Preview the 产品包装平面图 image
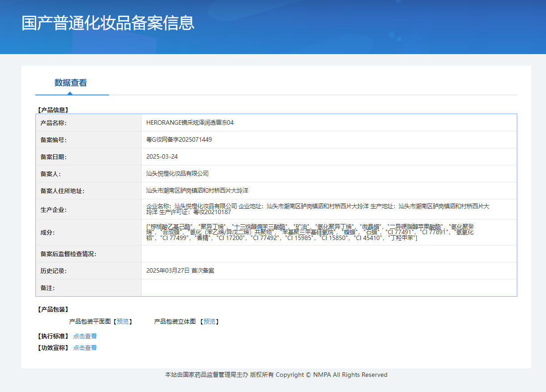This screenshot has height=392, width=546. coord(122,321)
